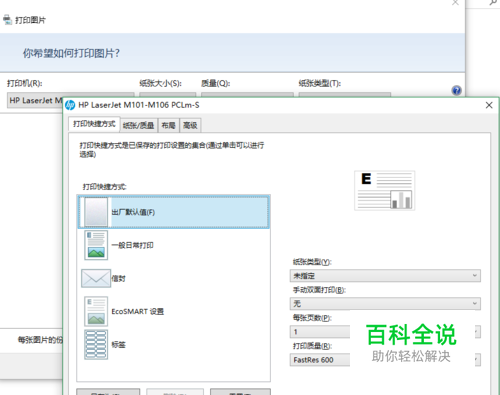This screenshot has height=395, width=500.
Task: Click the 信封 label text
Action: pyautogui.click(x=118, y=279)
